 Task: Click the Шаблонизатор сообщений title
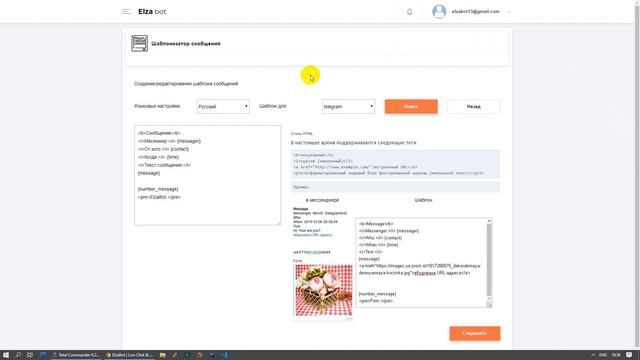click(x=186, y=44)
